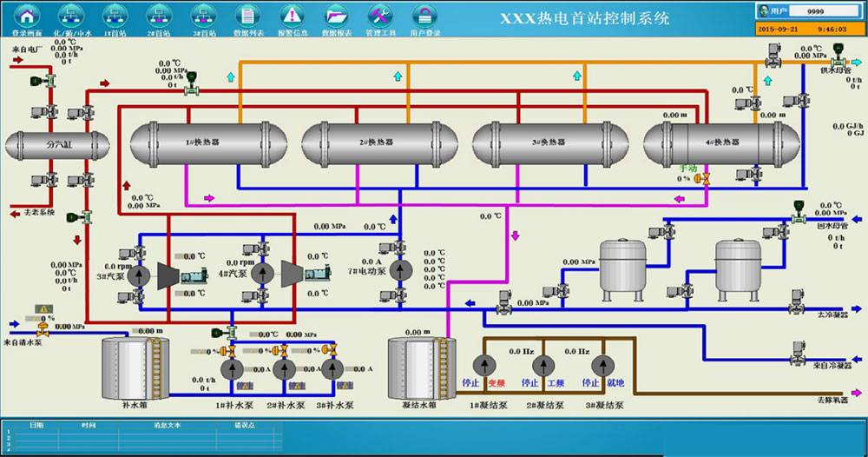Image resolution: width=868 pixels, height=457 pixels.
Task: Click the electric valve on 来自冷凝器 line
Action: point(797,354)
